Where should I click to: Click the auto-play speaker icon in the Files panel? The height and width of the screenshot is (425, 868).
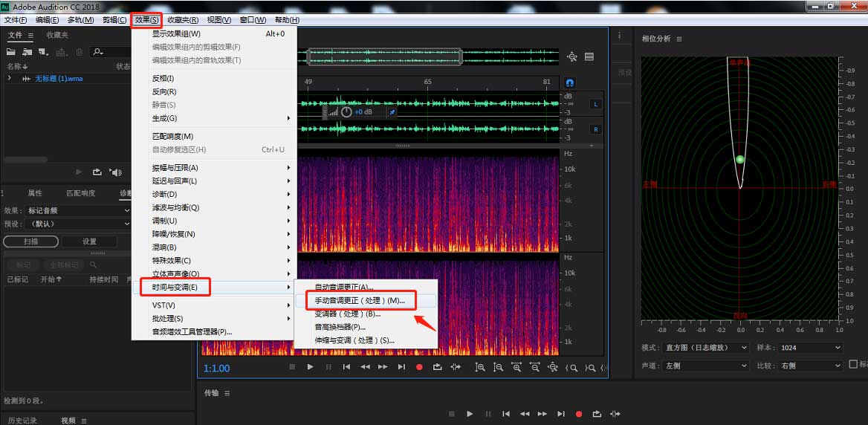click(x=115, y=172)
